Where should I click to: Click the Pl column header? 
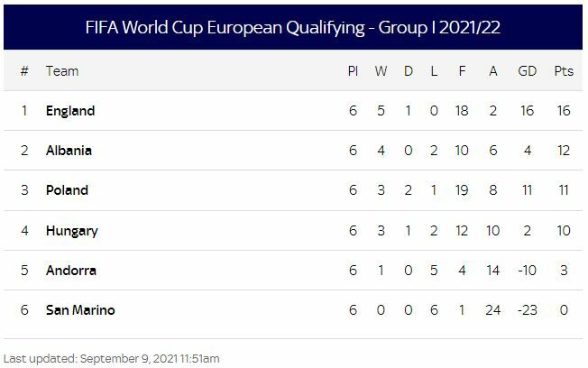(x=353, y=71)
